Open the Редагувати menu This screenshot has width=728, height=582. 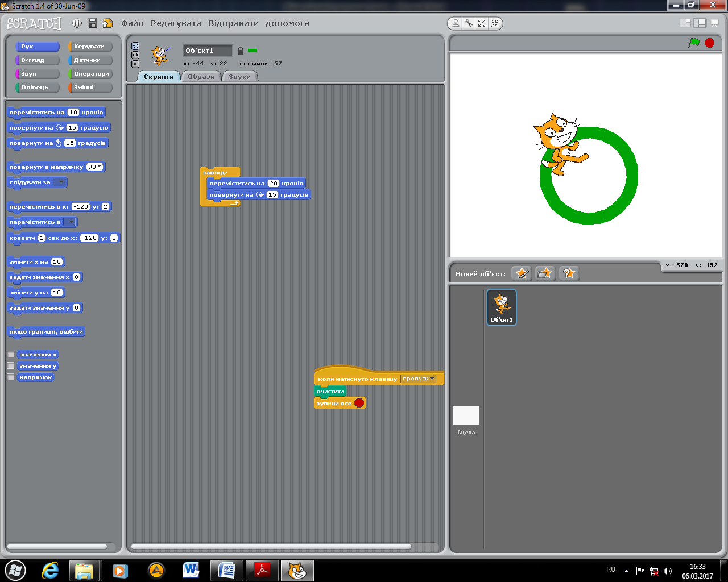click(x=176, y=23)
